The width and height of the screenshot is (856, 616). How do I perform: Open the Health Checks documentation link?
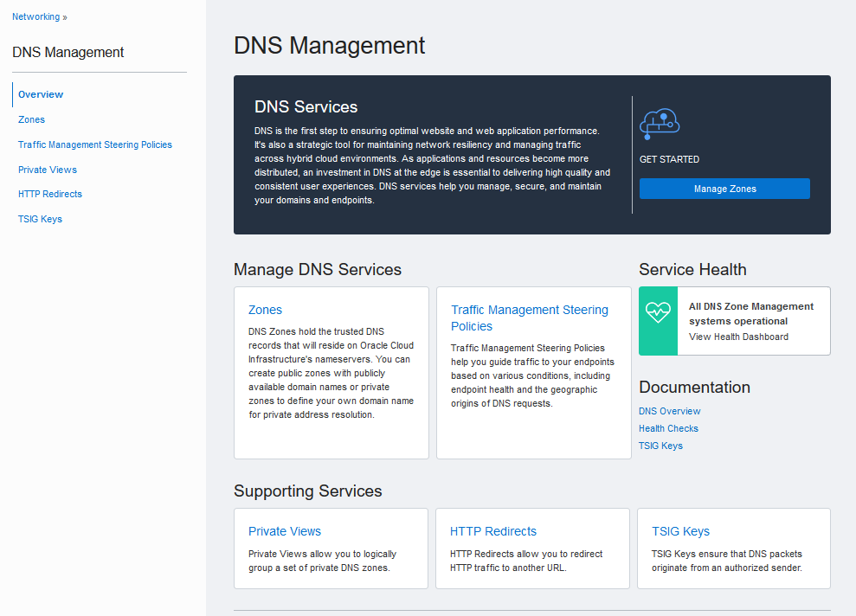coord(668,428)
